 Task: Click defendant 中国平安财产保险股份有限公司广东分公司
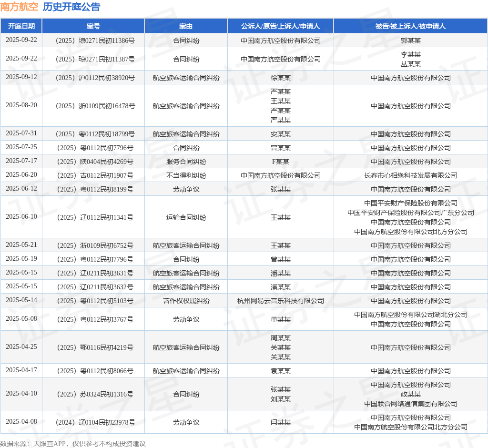410,213
